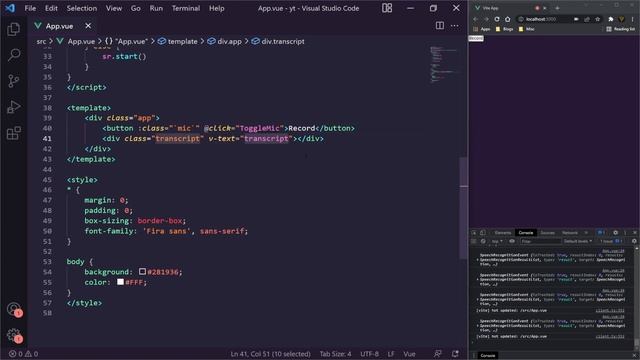Bookmark this page with the star icon

click(x=598, y=19)
